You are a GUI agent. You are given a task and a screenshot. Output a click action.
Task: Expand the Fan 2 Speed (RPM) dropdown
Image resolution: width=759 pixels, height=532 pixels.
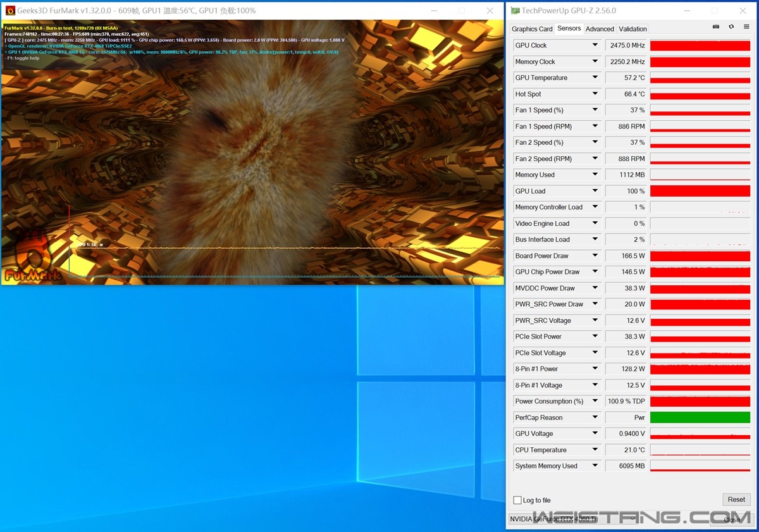pos(595,159)
